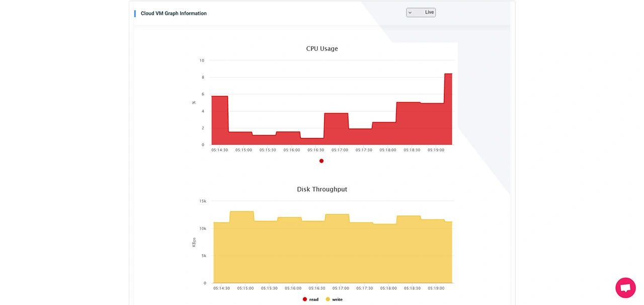Viewport: 644px width, 305px height.
Task: Click the Cloud VM Graph Information heading
Action: [174, 14]
